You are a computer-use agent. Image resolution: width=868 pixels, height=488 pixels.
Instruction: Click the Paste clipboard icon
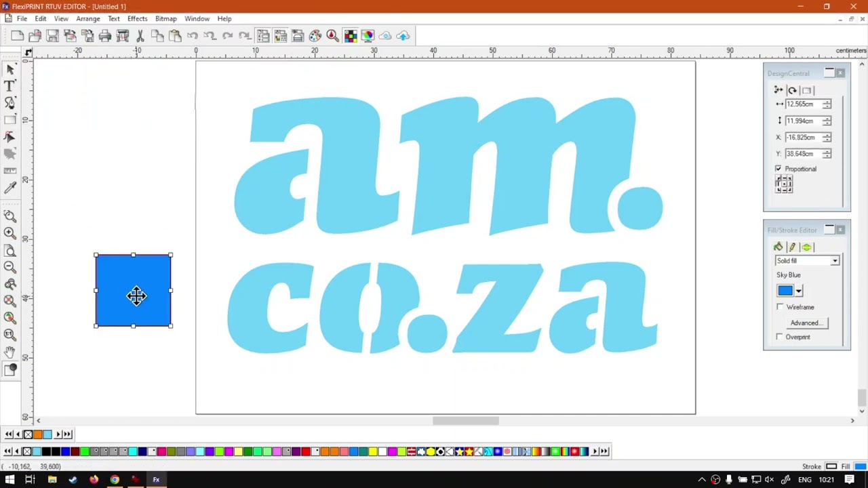point(175,36)
